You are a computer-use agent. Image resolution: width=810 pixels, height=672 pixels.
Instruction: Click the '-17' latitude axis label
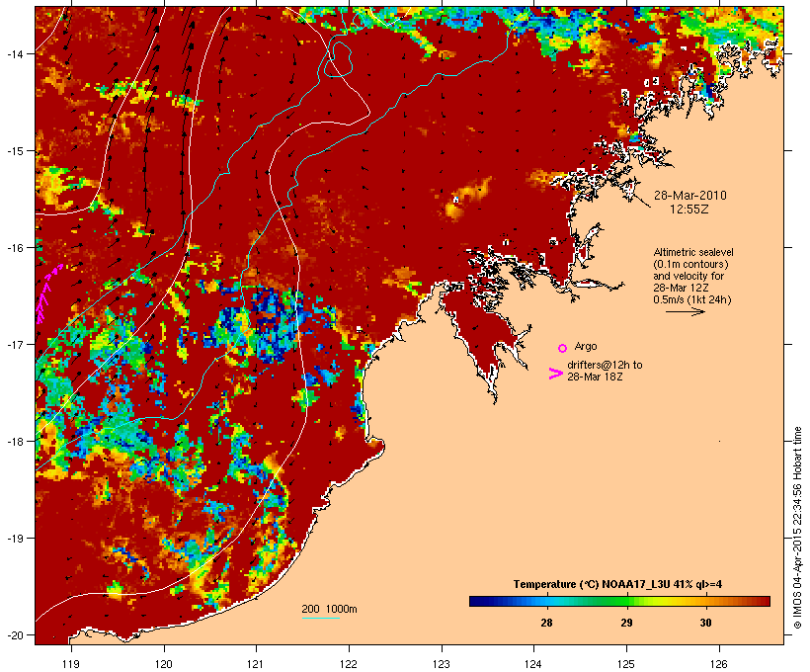[x=15, y=345]
